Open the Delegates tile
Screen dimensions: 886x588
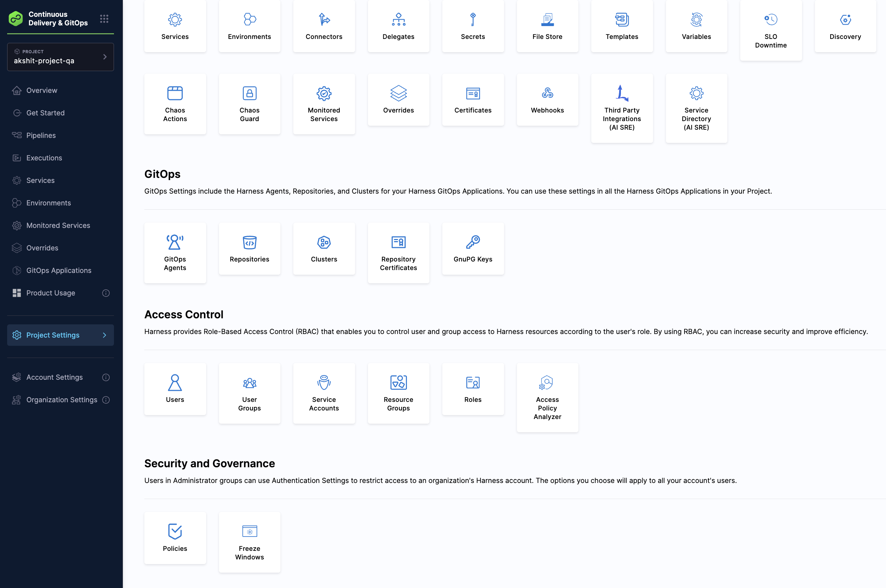coord(398,25)
